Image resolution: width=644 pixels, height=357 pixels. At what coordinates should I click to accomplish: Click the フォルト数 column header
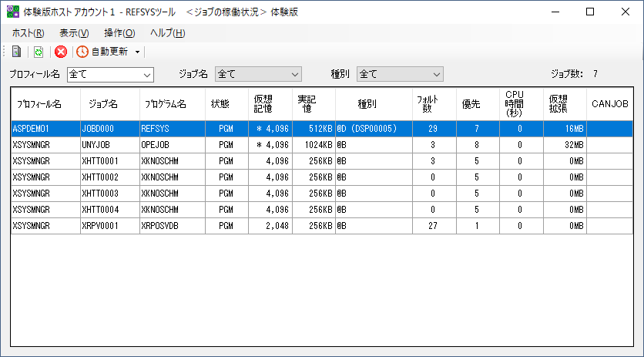coord(434,104)
